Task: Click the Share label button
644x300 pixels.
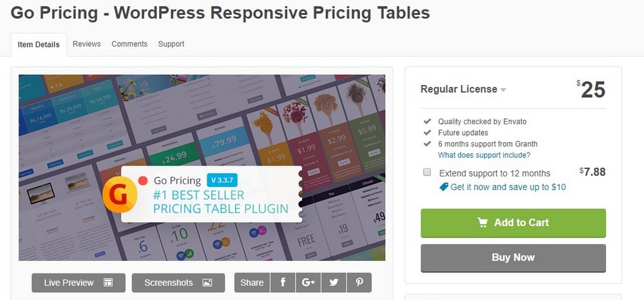Action: tap(252, 283)
